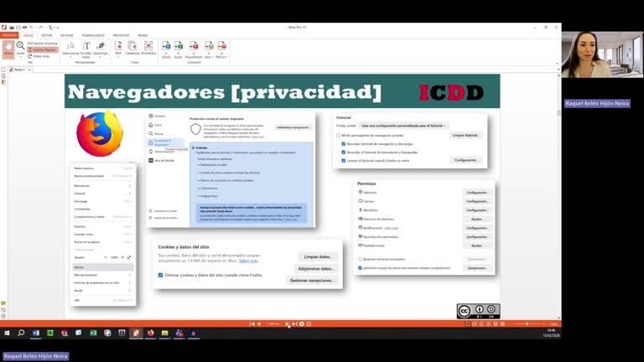Expand the PDF create dropdown arrow

click(x=118, y=57)
